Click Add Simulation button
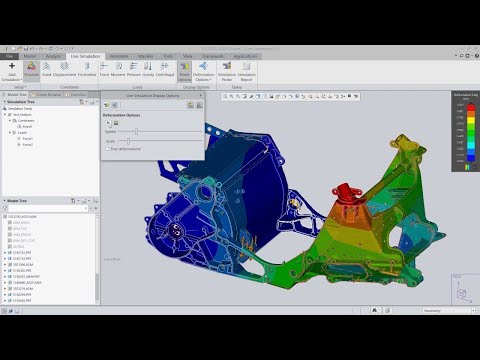This screenshot has height=360, width=480. [x=12, y=72]
